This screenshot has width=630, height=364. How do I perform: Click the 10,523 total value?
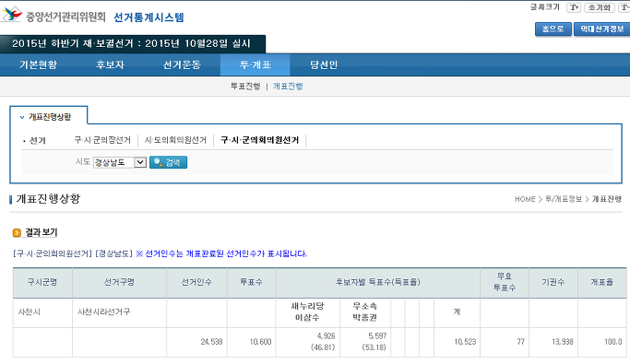465,342
